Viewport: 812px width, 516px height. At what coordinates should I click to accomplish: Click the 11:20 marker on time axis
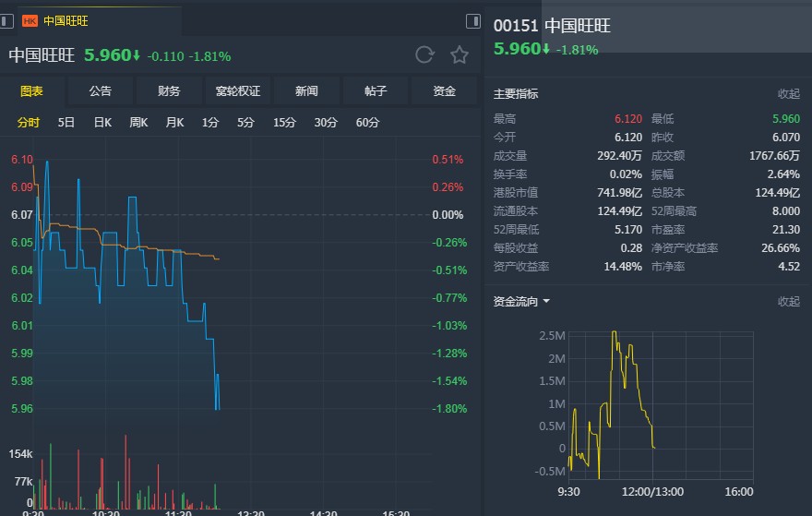178,513
